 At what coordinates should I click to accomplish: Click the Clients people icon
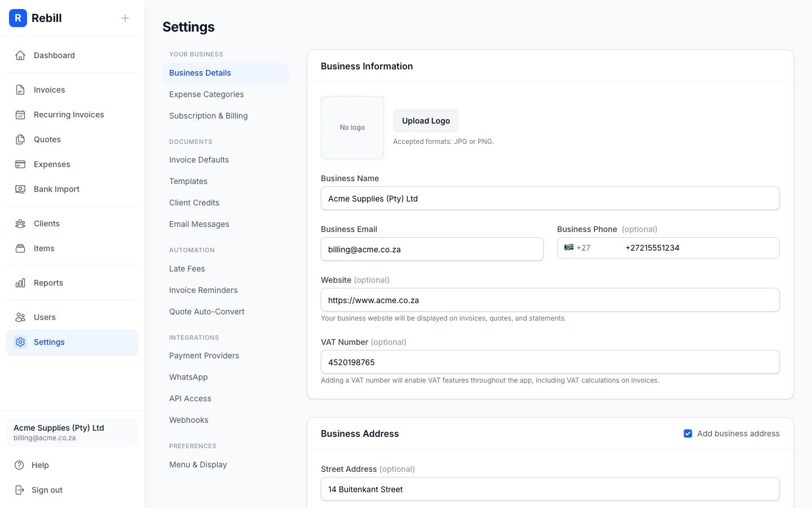point(20,224)
